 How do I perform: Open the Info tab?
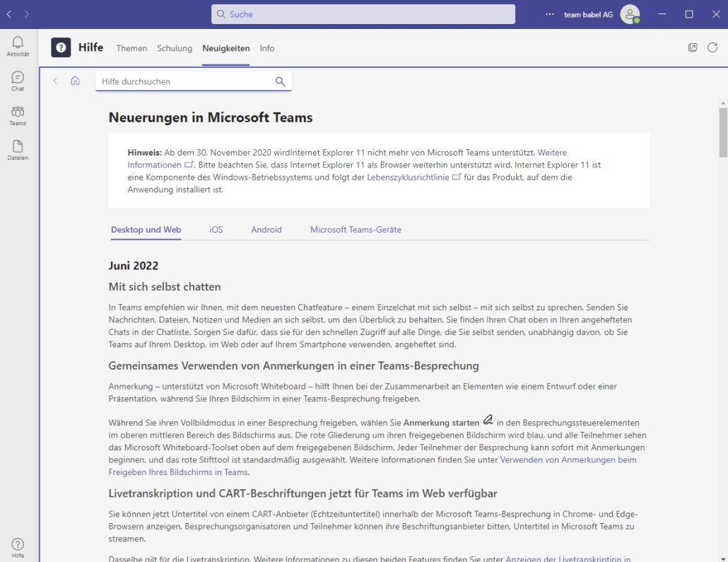[x=267, y=48]
